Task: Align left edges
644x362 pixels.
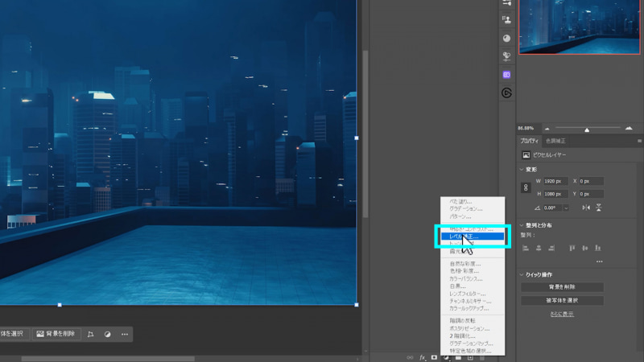Action: click(x=526, y=248)
